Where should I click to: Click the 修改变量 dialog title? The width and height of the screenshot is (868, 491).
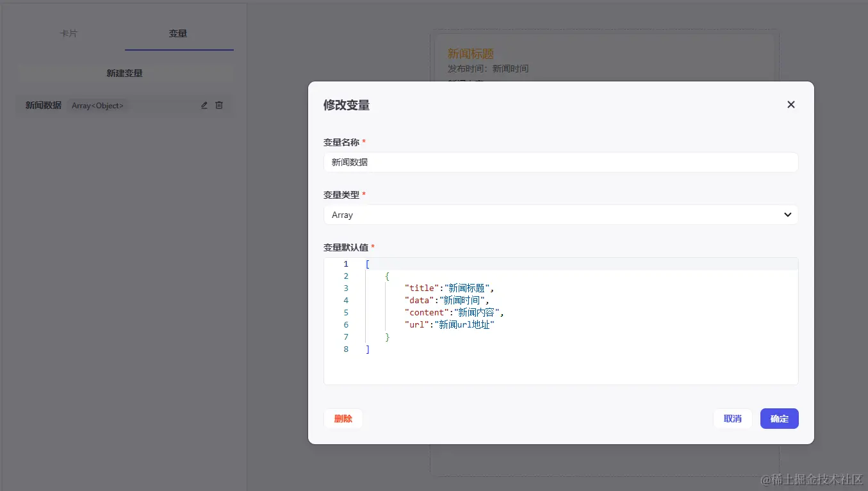point(347,105)
